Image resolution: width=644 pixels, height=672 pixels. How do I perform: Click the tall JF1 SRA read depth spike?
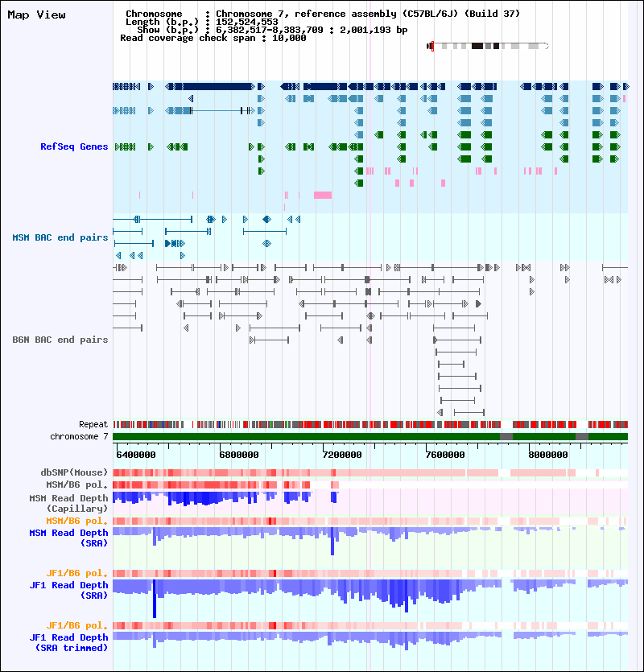coord(155,598)
